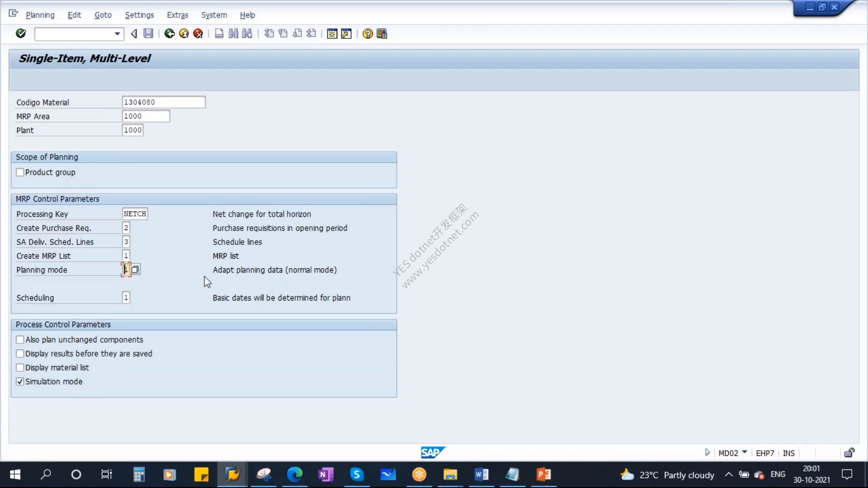Viewport: 868px width, 488px height.
Task: Open the Planning menu
Action: pyautogui.click(x=40, y=15)
